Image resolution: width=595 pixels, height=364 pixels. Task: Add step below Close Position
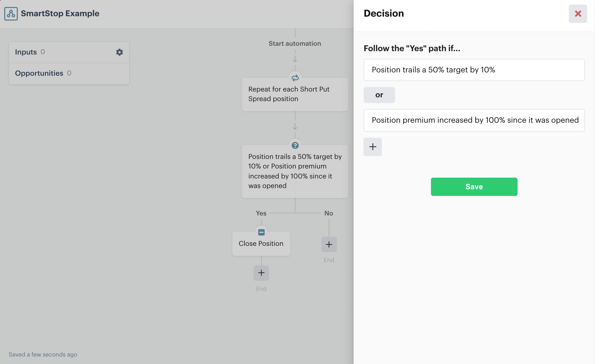click(x=261, y=273)
